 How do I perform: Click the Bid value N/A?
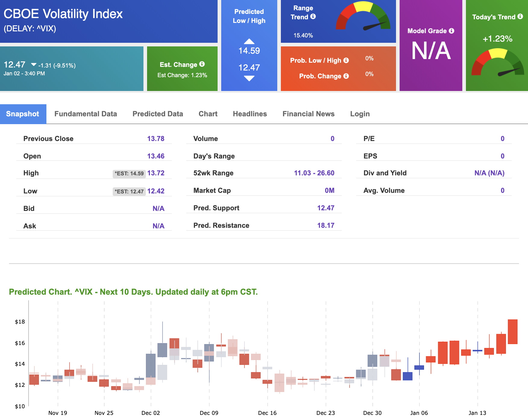(x=159, y=208)
